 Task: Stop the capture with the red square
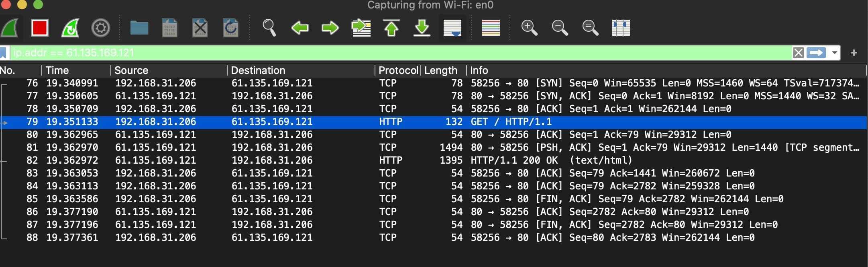(39, 28)
